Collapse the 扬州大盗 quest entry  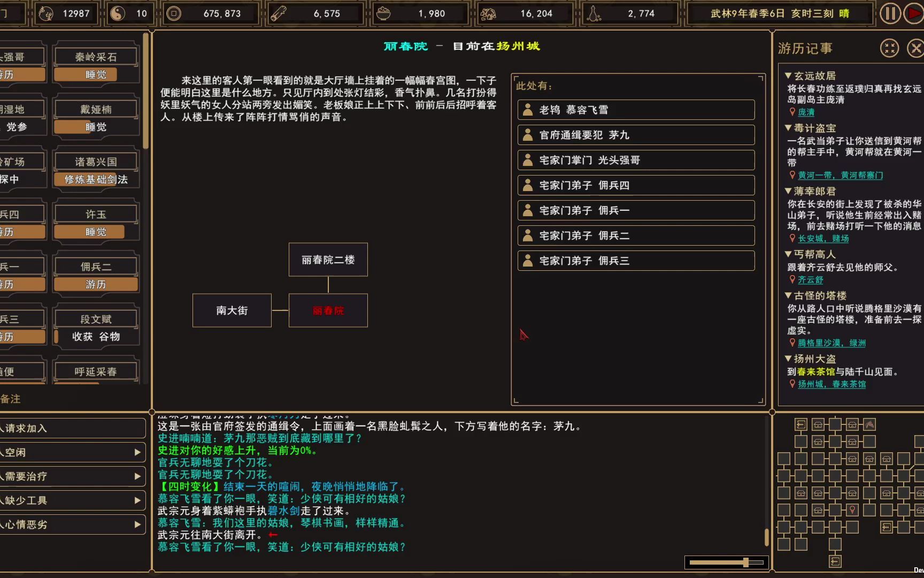[x=788, y=359]
